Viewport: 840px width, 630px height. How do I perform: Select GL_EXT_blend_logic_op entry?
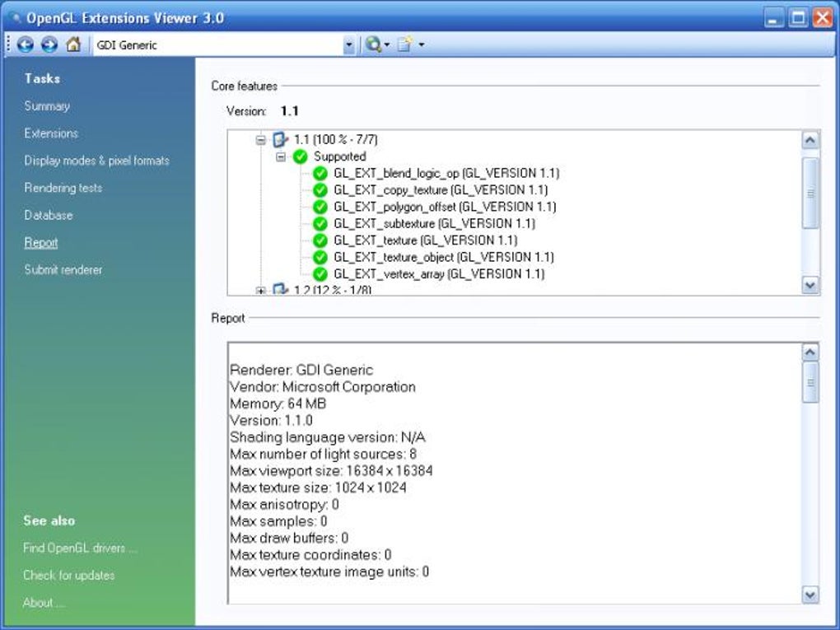pos(446,174)
